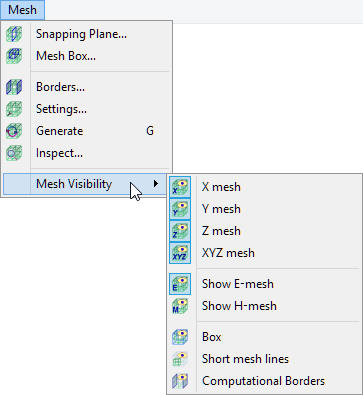Expand the Mesh Visibility submenu arrow
The width and height of the screenshot is (363, 395).
pos(156,183)
